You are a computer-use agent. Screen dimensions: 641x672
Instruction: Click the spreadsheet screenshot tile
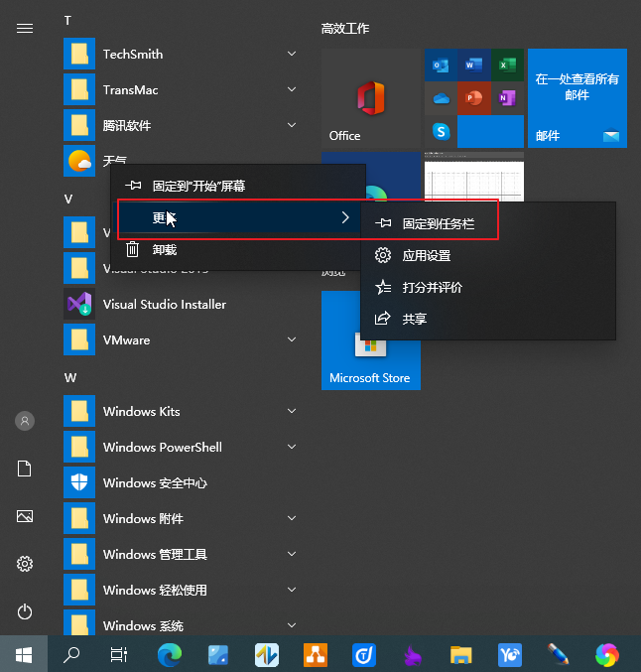pyautogui.click(x=474, y=177)
